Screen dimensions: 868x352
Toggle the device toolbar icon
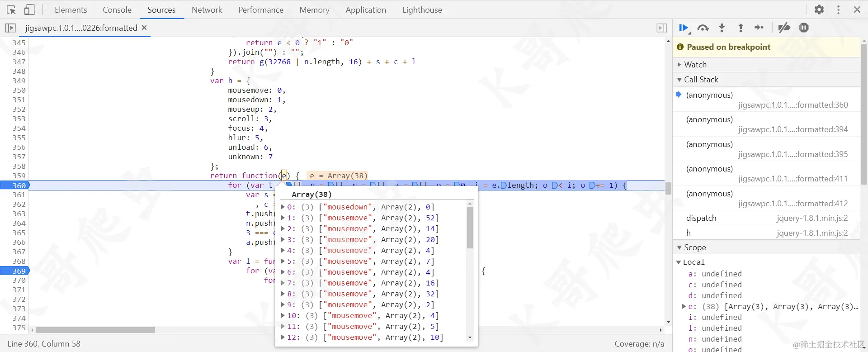coord(29,10)
